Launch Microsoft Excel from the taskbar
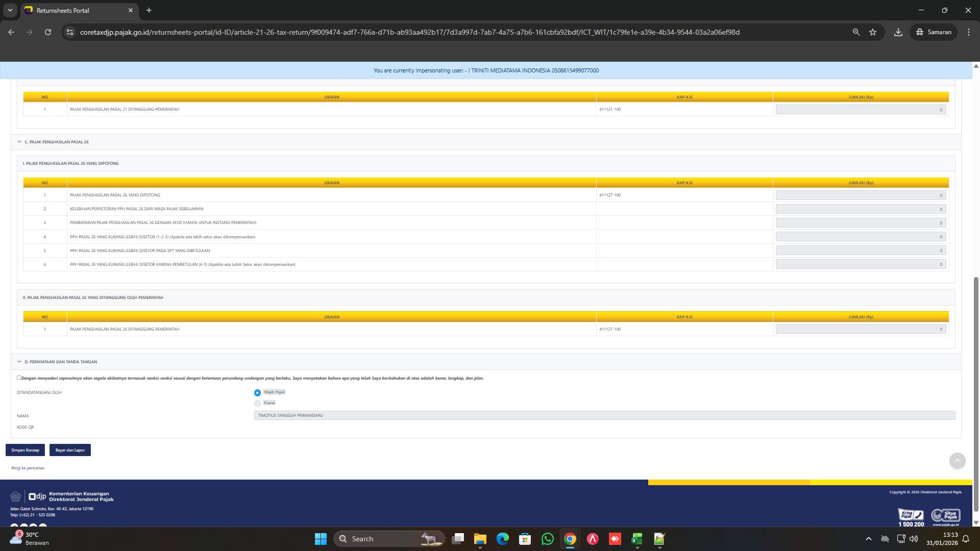This screenshot has width=980, height=551. pyautogui.click(x=636, y=539)
